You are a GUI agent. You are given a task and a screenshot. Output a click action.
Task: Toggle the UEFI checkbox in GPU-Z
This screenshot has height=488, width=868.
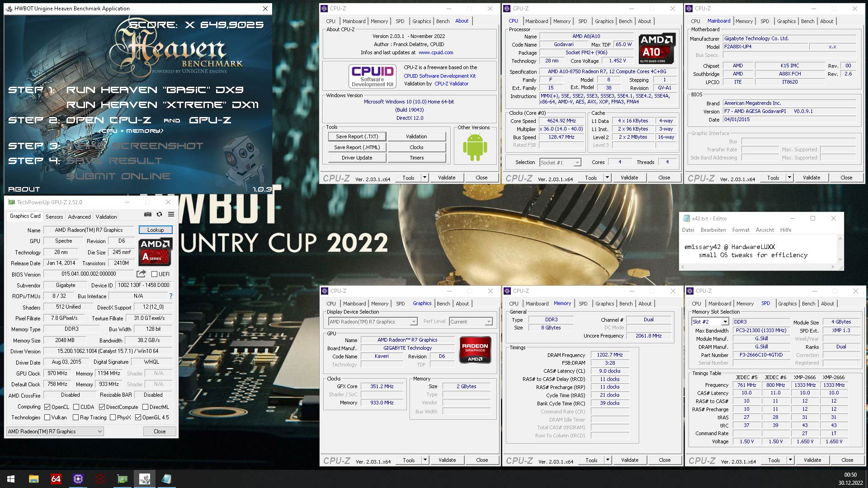click(x=154, y=274)
